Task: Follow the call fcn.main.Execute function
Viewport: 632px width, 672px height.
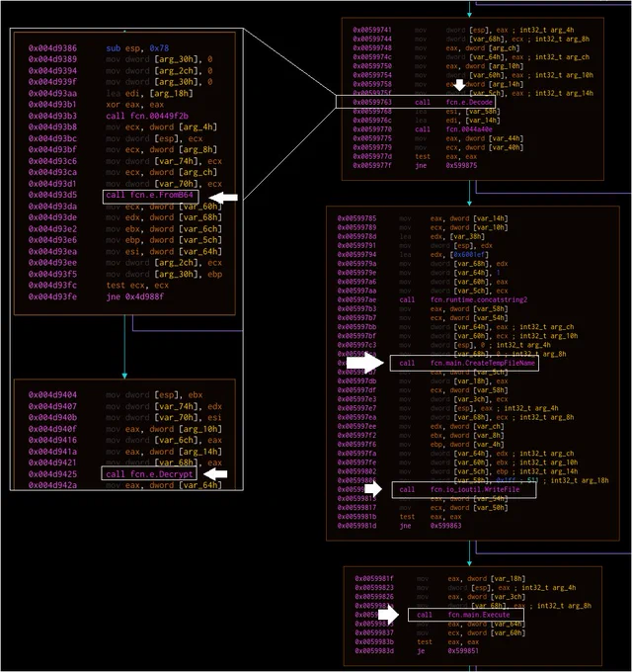Action: point(463,615)
